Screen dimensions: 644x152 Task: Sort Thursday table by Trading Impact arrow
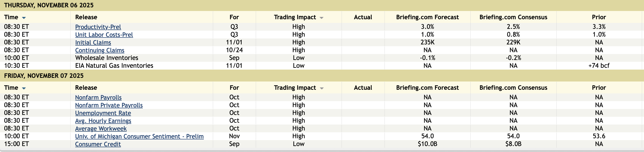click(322, 18)
